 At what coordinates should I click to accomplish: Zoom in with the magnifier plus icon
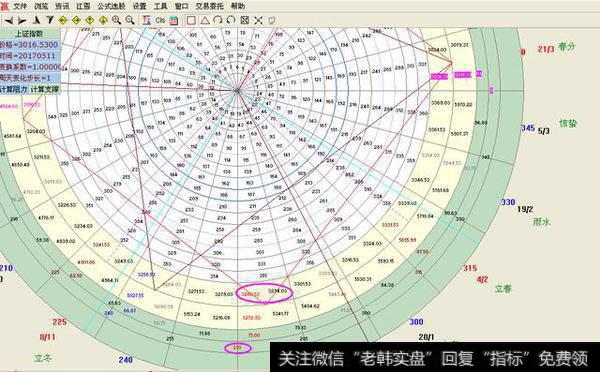pyautogui.click(x=116, y=20)
